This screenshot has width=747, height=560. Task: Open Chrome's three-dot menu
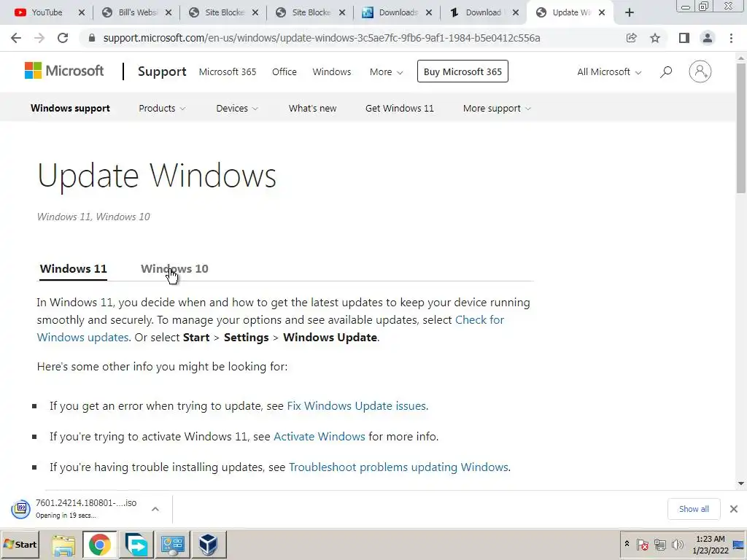[731, 38]
